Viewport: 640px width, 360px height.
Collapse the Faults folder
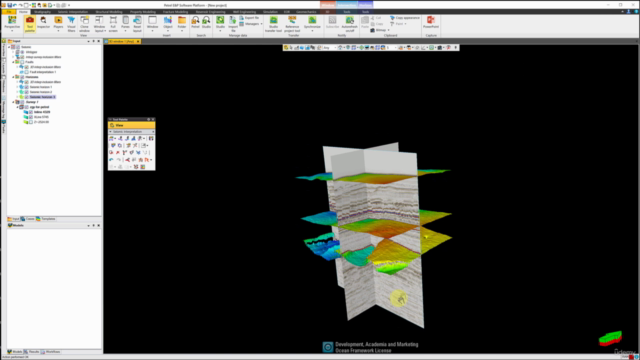coord(13,62)
